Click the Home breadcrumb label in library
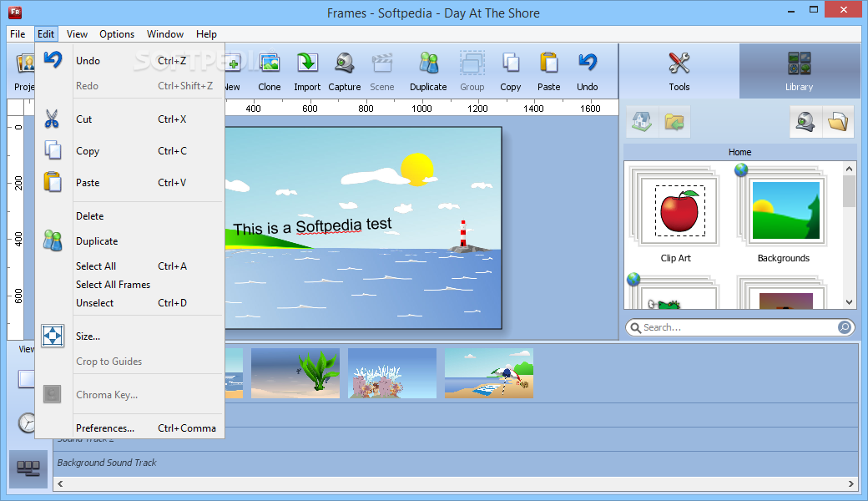Screen dimensions: 868x501 click(x=739, y=152)
